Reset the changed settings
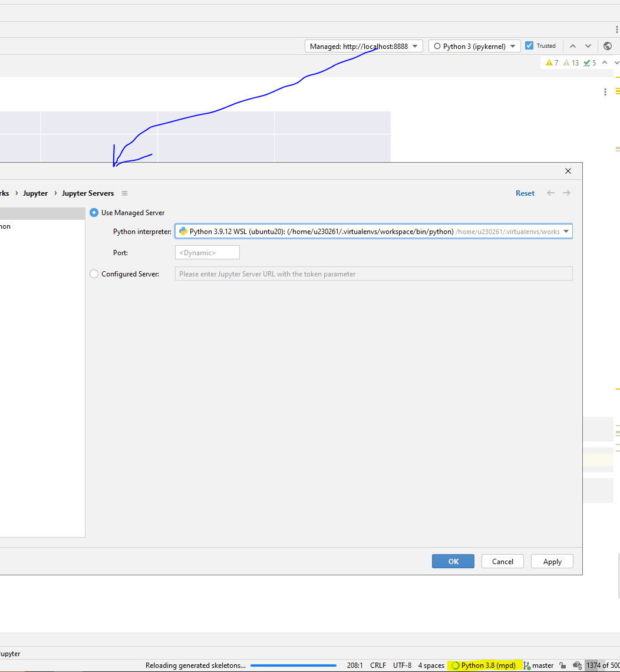 pos(525,193)
